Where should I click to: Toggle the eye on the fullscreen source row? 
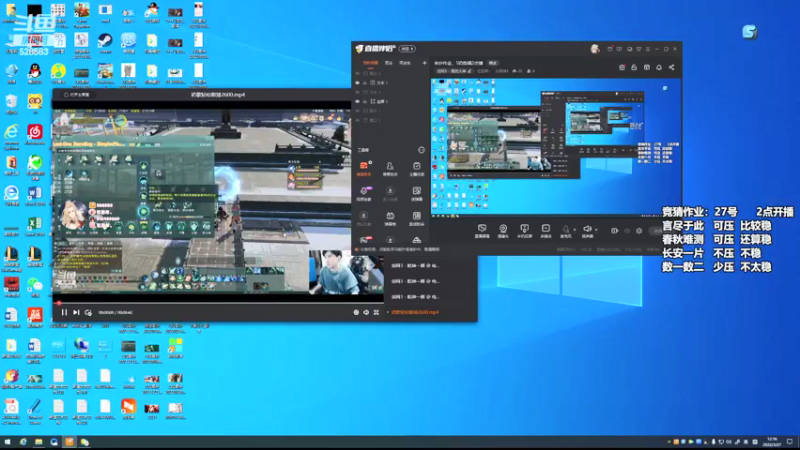click(358, 102)
